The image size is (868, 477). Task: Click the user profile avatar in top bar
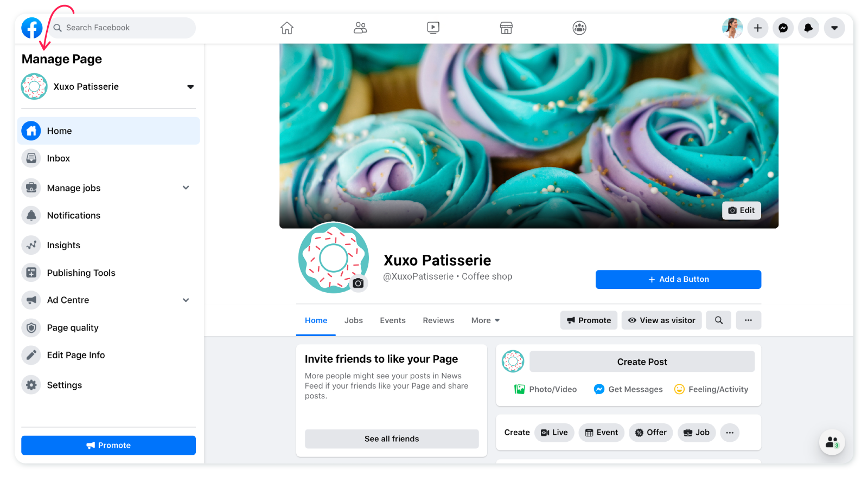(732, 28)
